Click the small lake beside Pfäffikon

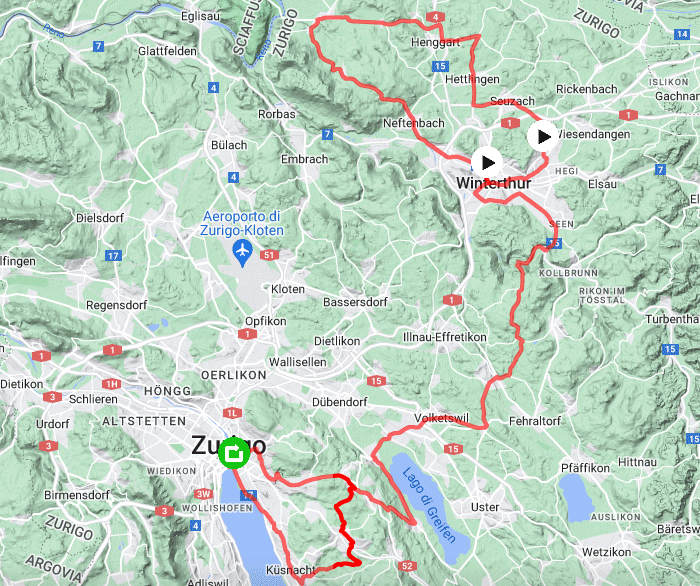coord(576,498)
